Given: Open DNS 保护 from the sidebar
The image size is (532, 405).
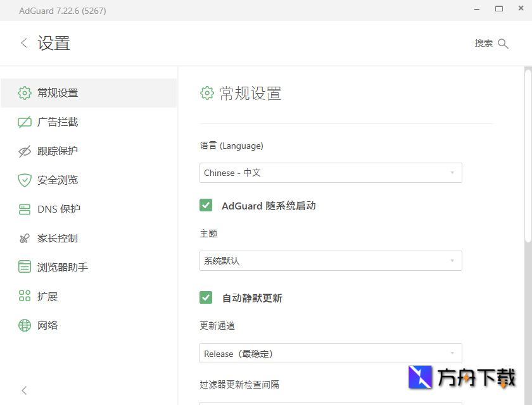Looking at the screenshot, I should click(x=24, y=209).
